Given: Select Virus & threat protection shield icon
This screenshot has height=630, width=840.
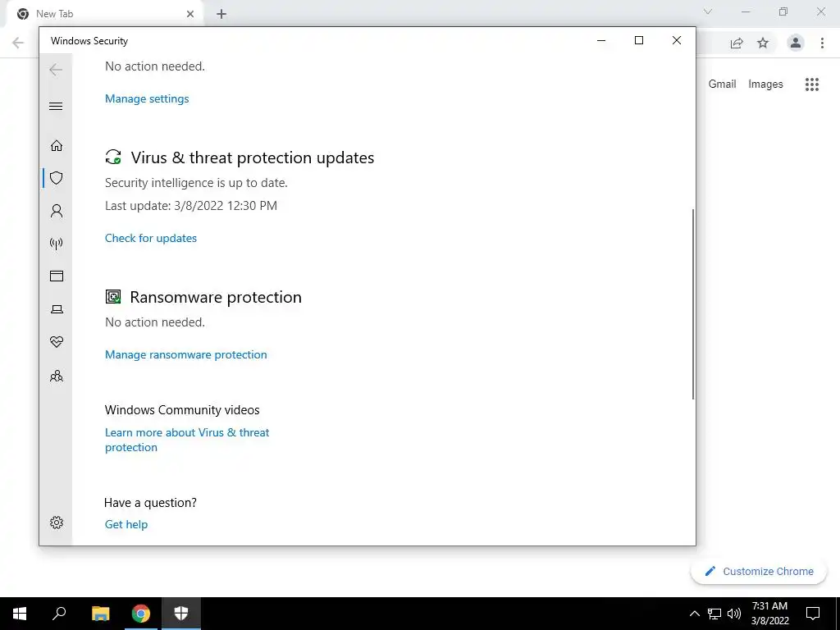Looking at the screenshot, I should pyautogui.click(x=57, y=178).
